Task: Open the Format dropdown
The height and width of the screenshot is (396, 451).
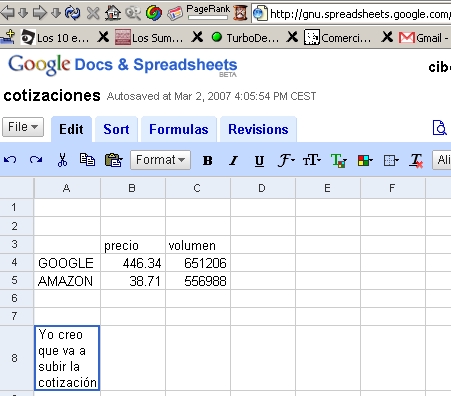Action: (160, 160)
